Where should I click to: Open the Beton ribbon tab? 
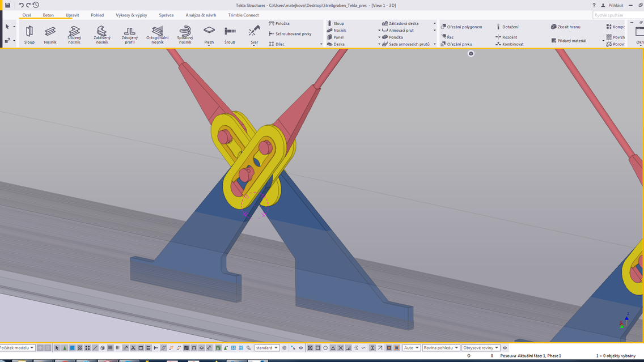(x=48, y=15)
